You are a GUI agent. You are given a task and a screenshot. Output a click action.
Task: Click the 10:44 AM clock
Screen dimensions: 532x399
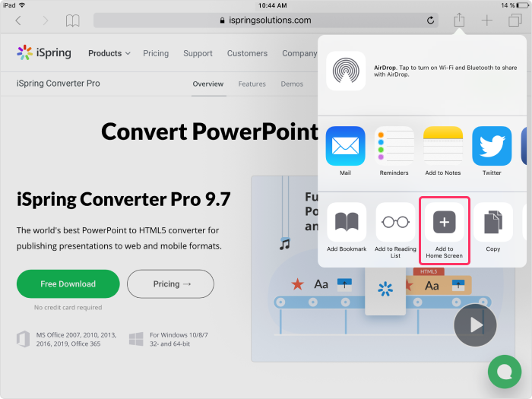[x=272, y=5]
